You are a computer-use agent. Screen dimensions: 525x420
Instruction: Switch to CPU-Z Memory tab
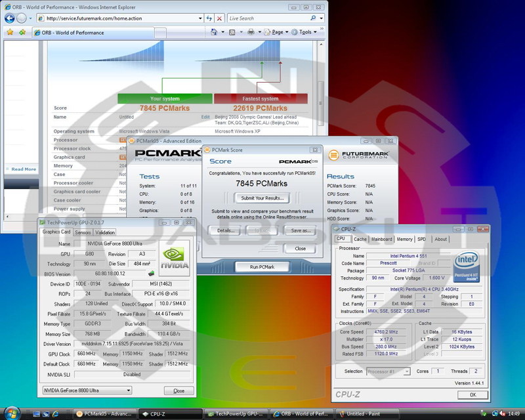(404, 239)
